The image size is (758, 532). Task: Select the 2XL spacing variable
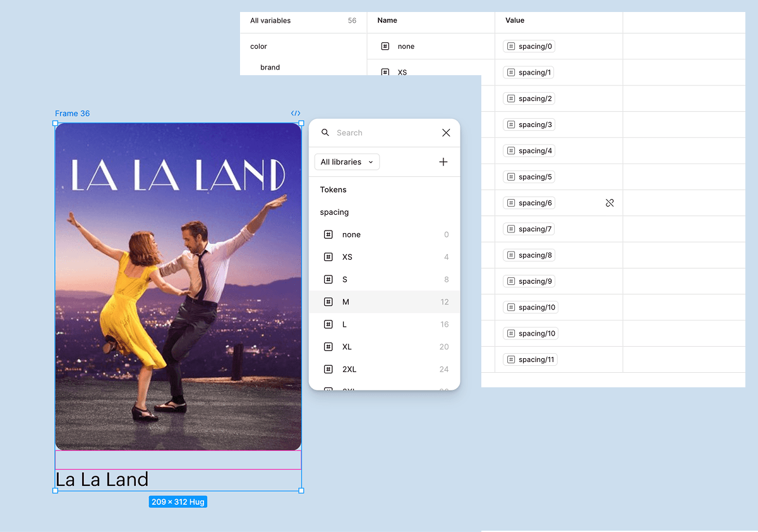pos(384,369)
